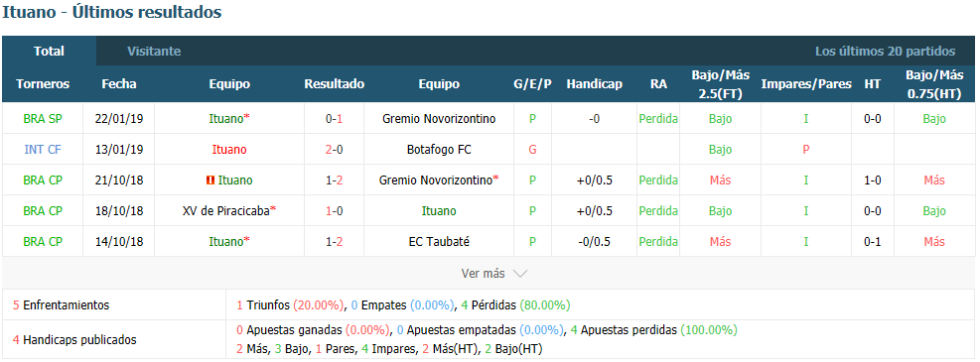Open the 2-0 result against Botafogo FC
This screenshot has width=980, height=362.
tap(335, 150)
